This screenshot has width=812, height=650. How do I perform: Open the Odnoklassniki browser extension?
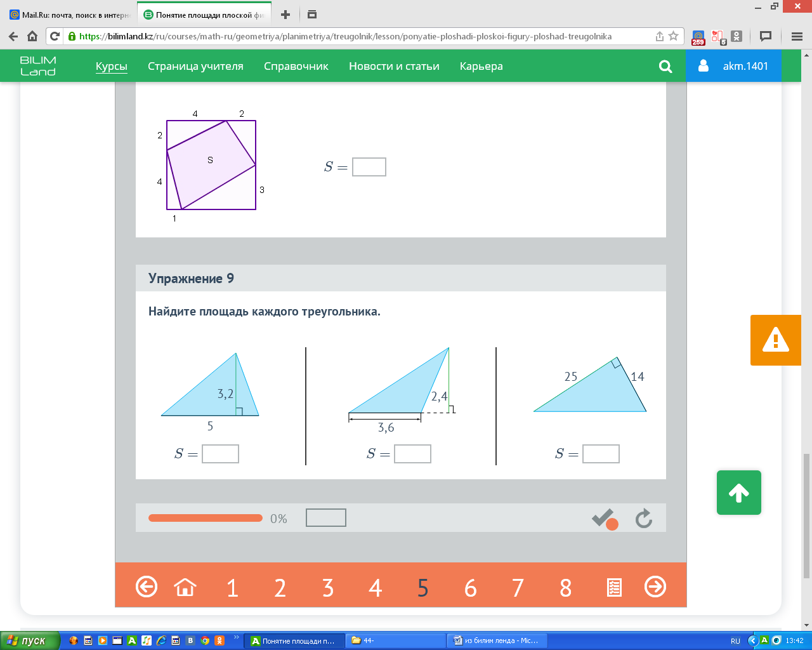tap(737, 36)
